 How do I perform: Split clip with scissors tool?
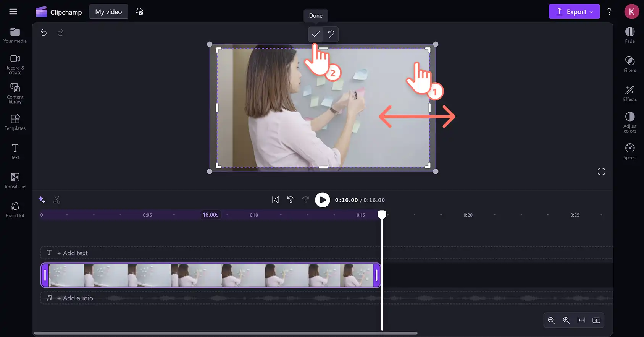(57, 200)
